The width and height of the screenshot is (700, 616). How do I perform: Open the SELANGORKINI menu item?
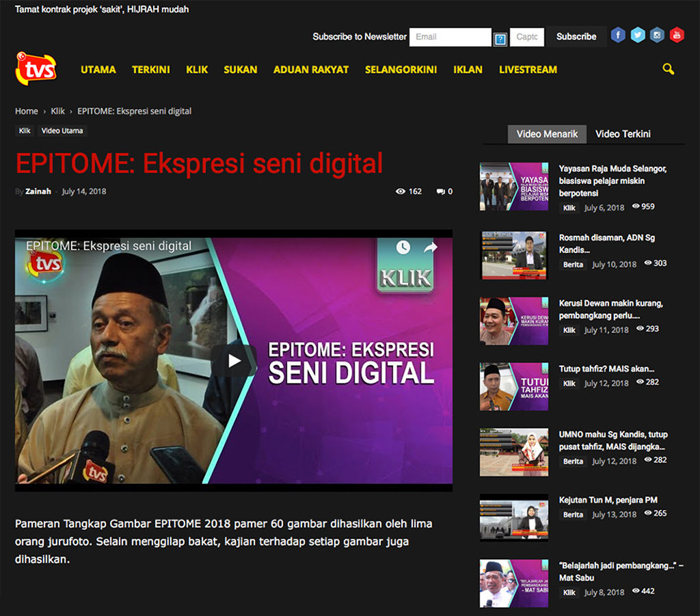pos(401,70)
